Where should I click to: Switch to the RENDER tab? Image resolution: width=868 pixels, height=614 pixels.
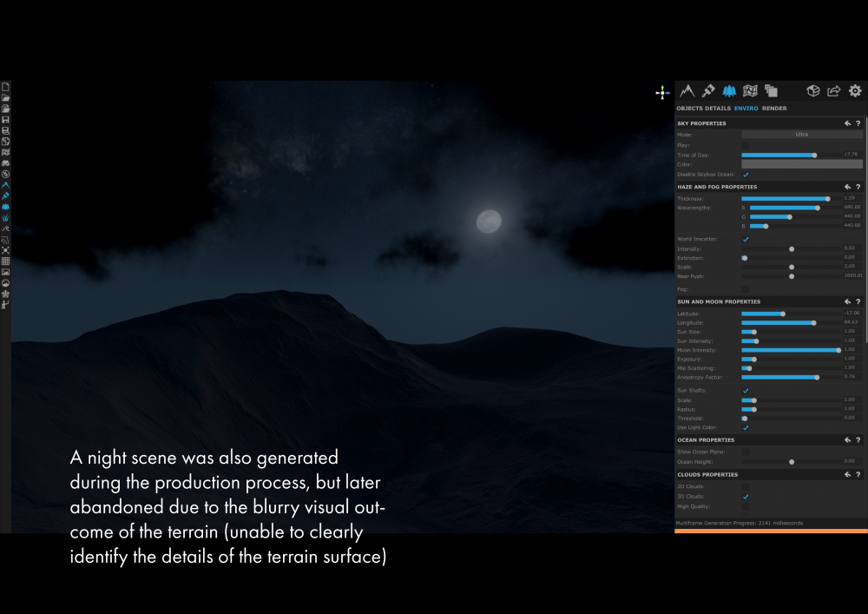[x=774, y=109]
